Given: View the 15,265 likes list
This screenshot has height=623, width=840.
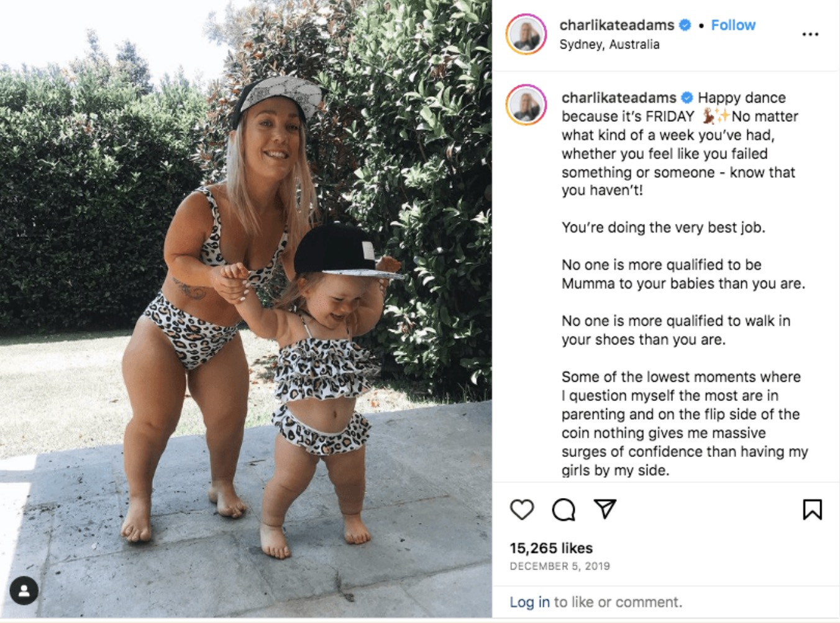Looking at the screenshot, I should (551, 548).
